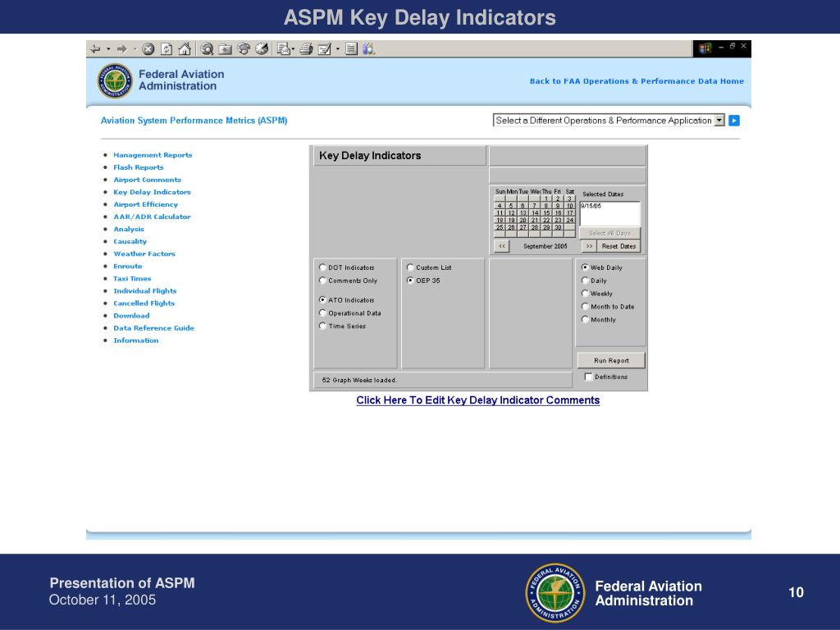Click the Aviation System Performance Metrics (ASPM) title
This screenshot has width=840, height=630.
tap(194, 121)
